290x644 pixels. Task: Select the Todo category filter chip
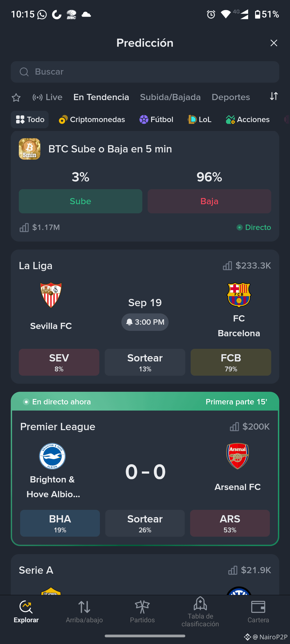coord(30,119)
